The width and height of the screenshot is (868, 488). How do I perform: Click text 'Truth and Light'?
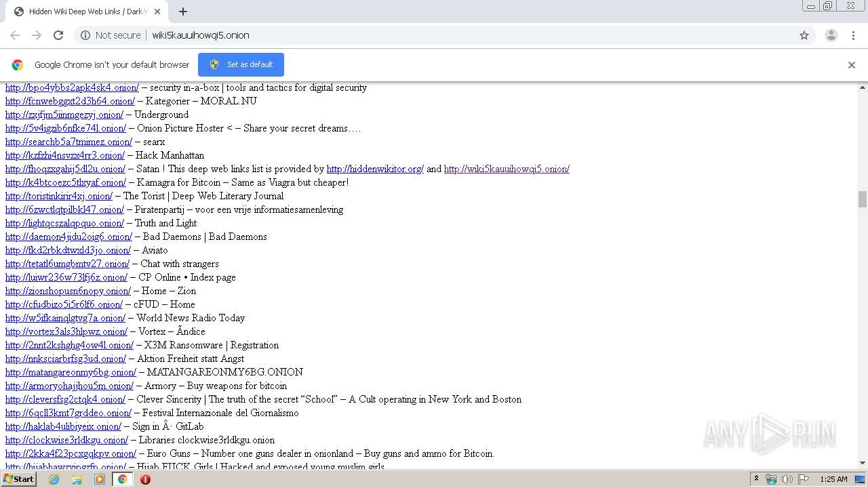[165, 223]
